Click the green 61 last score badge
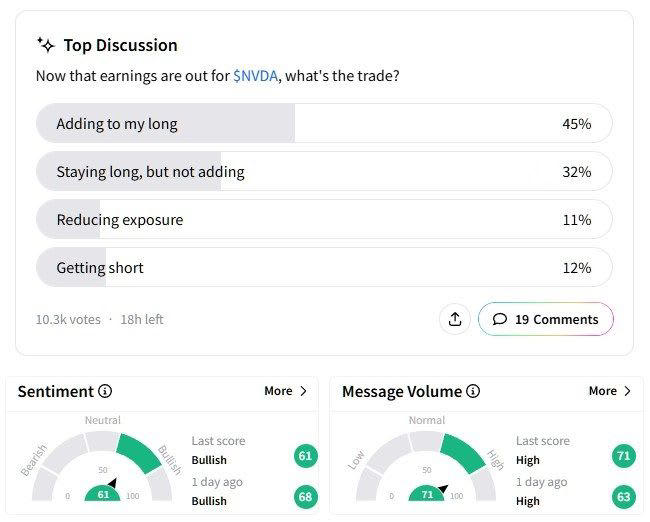This screenshot has height=522, width=650. (305, 456)
